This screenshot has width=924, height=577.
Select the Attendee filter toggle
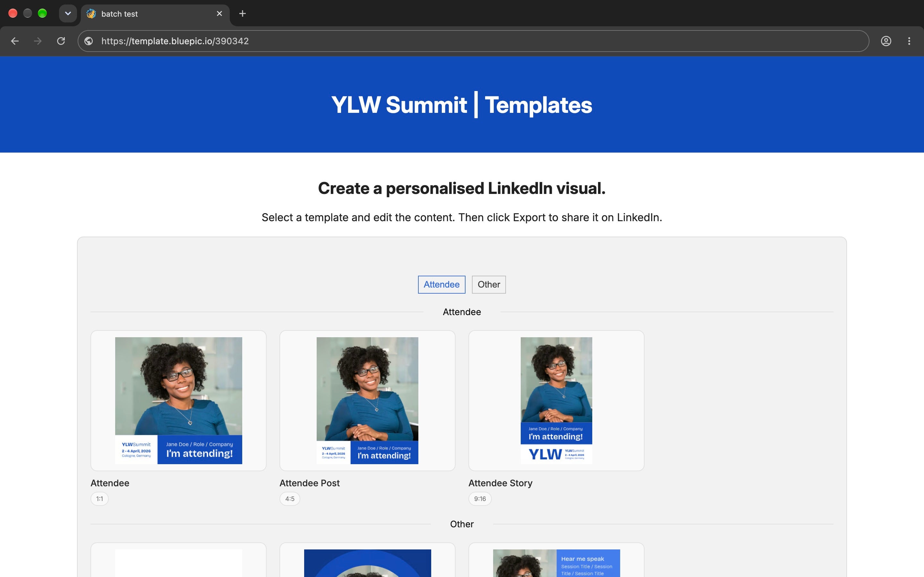(x=441, y=284)
